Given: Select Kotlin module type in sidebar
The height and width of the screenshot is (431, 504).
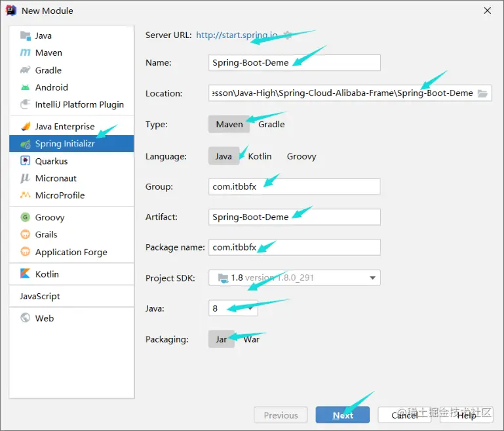Looking at the screenshot, I should pos(71,274).
